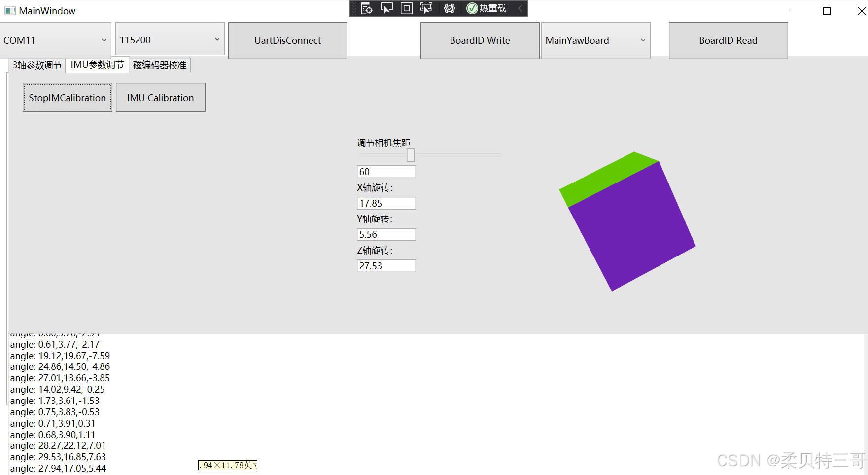
Task: Switch to the 3轴参数调节 tab
Action: click(x=37, y=65)
